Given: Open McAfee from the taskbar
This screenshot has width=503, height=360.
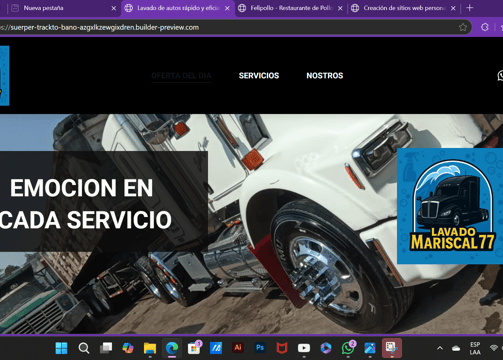Looking at the screenshot, I should [x=282, y=348].
